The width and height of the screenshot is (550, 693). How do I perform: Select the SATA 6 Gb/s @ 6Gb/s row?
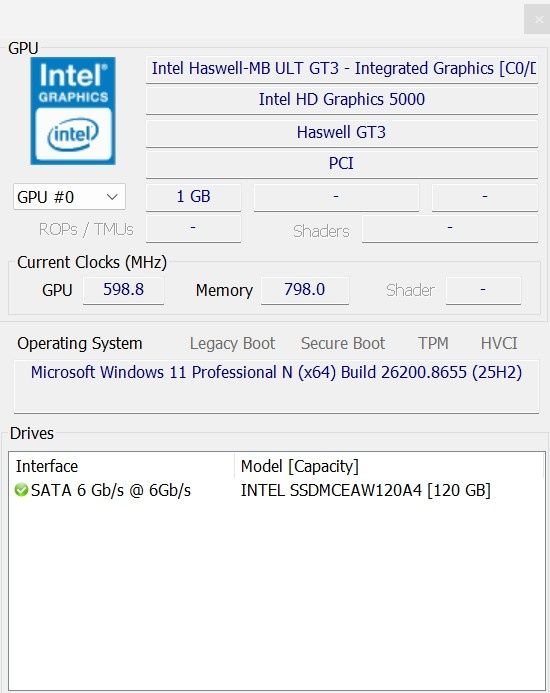pyautogui.click(x=277, y=490)
